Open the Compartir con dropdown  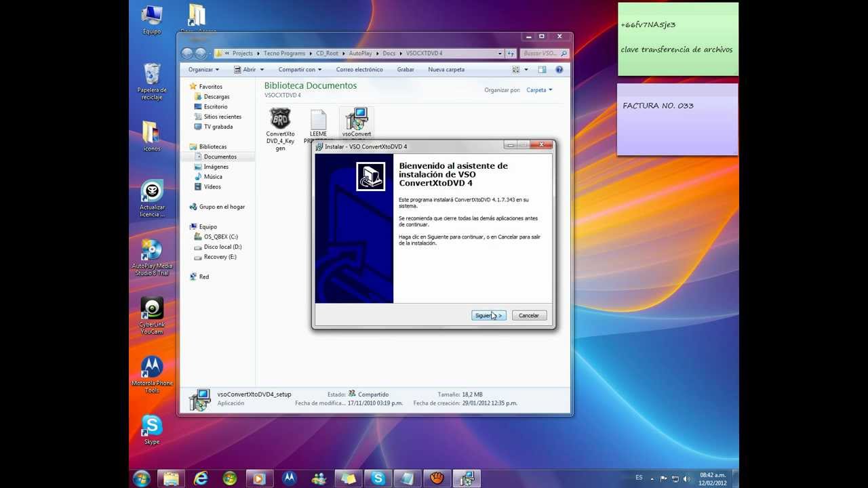coord(300,69)
